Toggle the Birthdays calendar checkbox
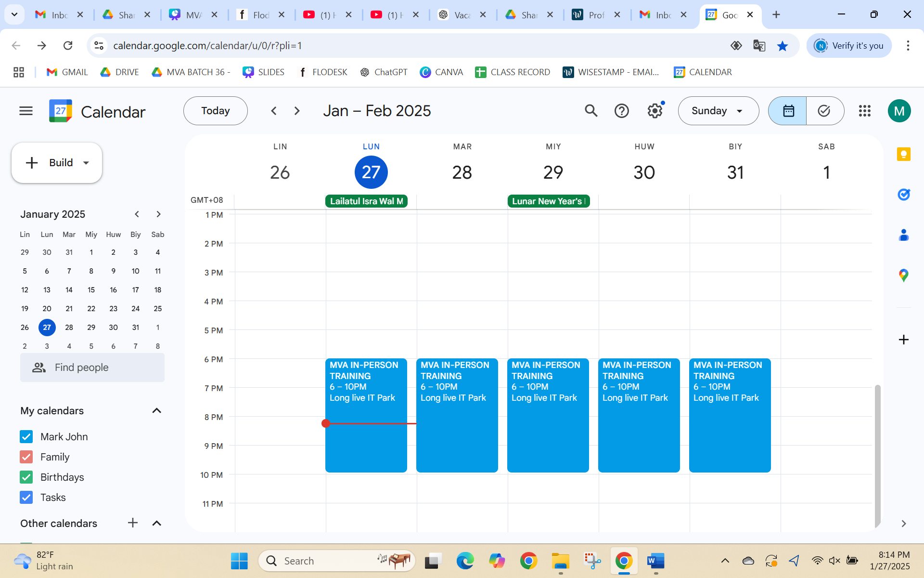Image resolution: width=924 pixels, height=578 pixels. (x=26, y=477)
